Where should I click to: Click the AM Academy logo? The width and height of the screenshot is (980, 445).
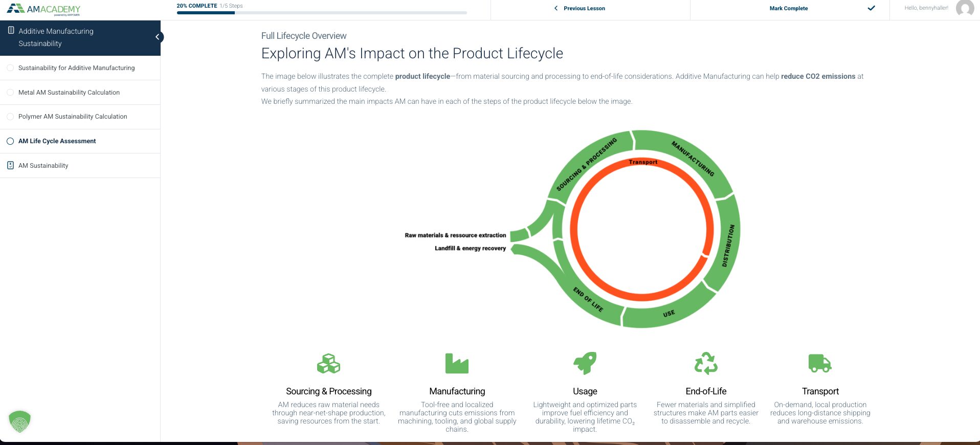click(x=43, y=9)
